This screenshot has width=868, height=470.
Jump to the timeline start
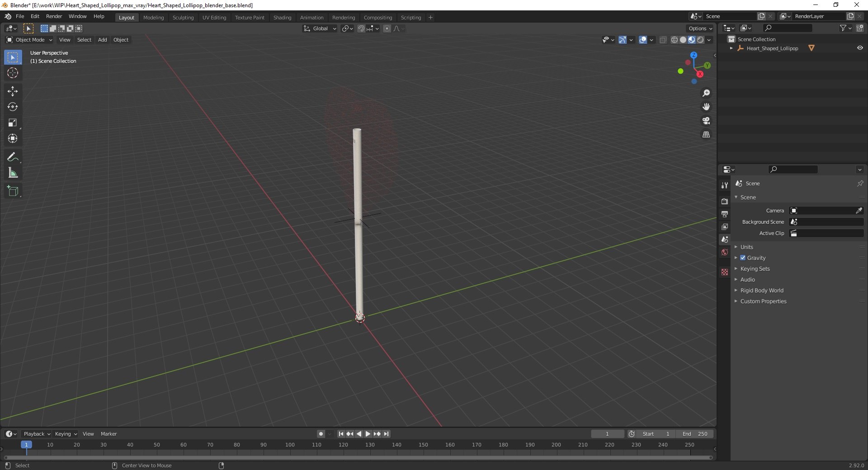(x=341, y=434)
